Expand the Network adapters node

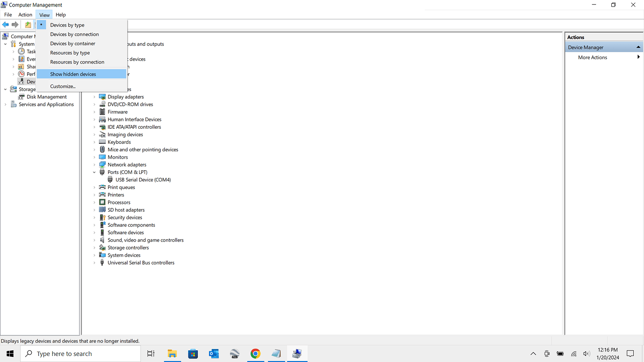(94, 165)
